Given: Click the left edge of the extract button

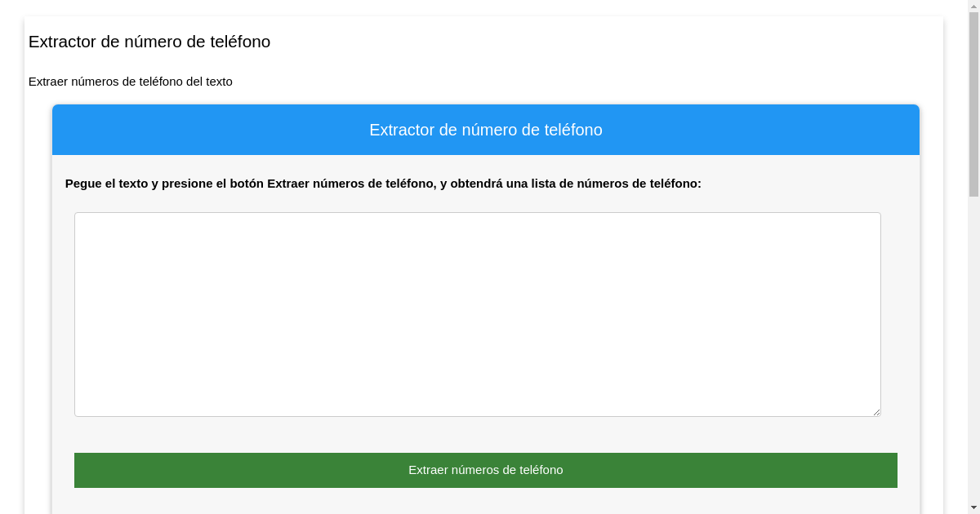Looking at the screenshot, I should pos(78,470).
